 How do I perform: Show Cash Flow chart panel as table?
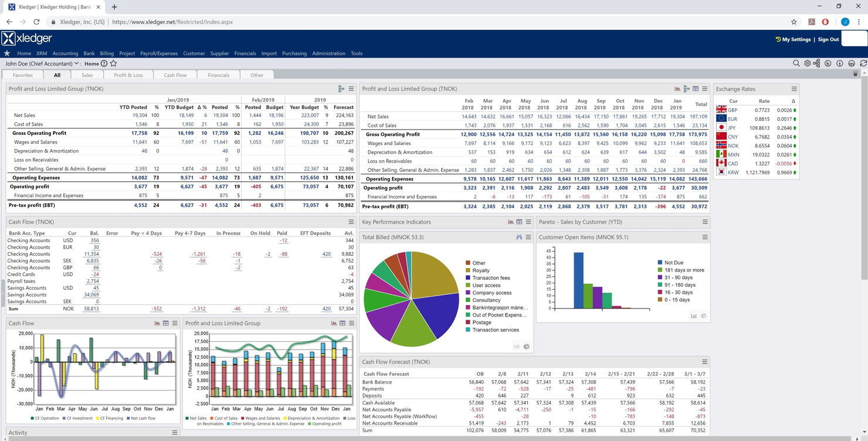click(166, 323)
